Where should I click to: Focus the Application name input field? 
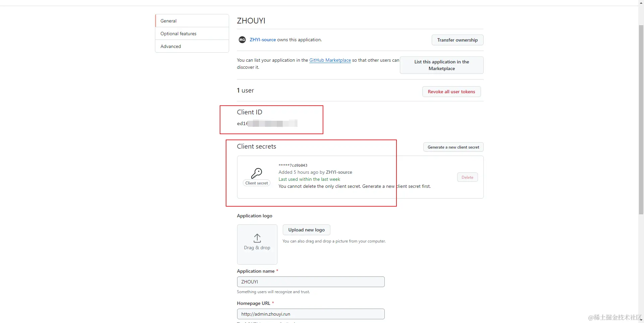click(311, 282)
